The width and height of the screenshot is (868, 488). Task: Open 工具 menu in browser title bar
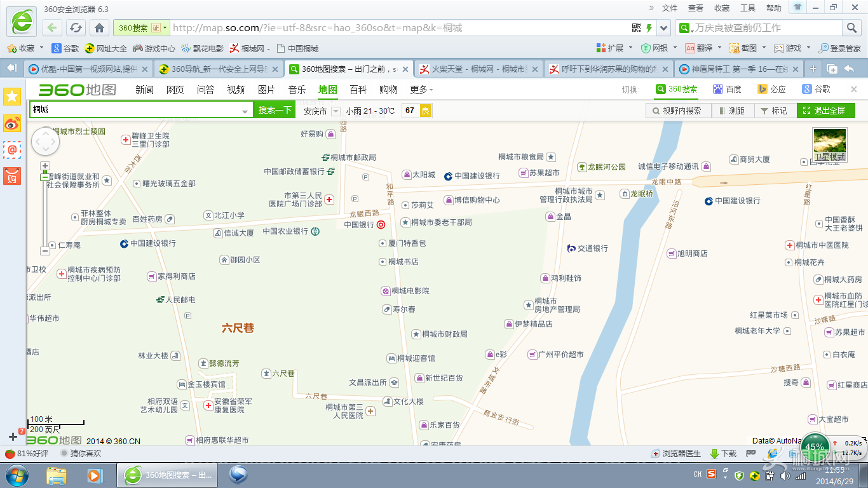tap(748, 8)
